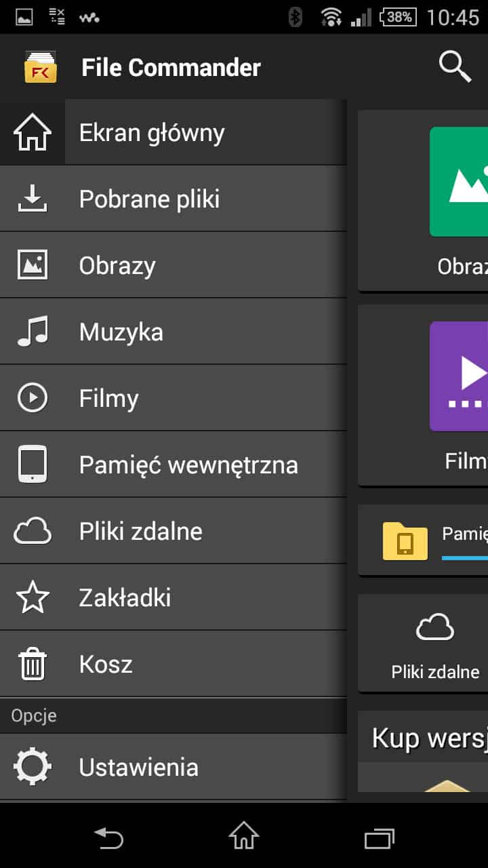Open the Kosz menu item
The image size is (488, 868).
(x=106, y=664)
